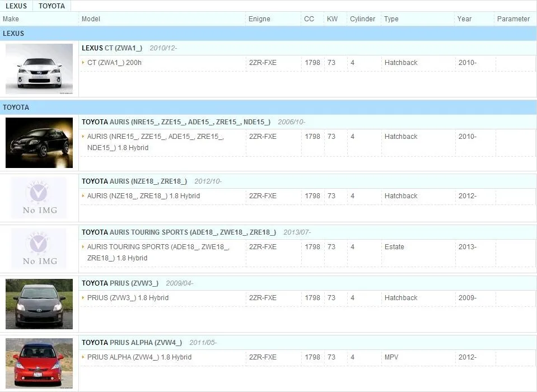537x392 pixels.
Task: Click the Type column header
Action: click(x=391, y=19)
